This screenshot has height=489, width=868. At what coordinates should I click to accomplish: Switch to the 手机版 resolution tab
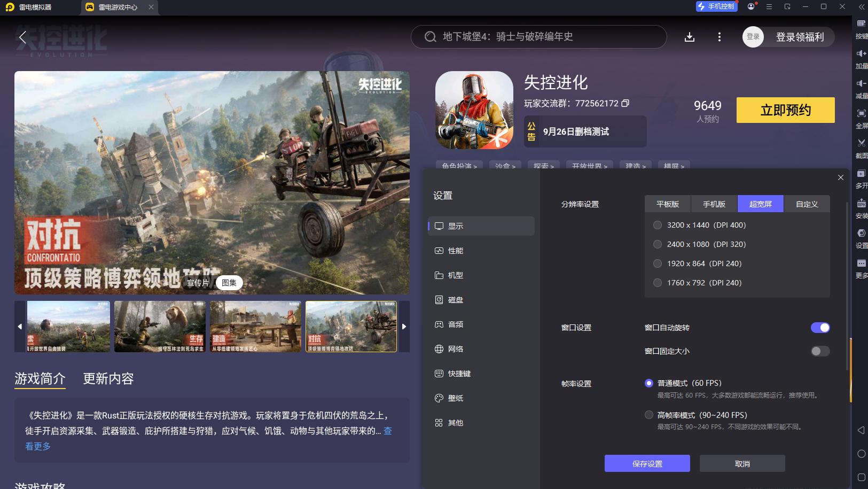point(714,204)
